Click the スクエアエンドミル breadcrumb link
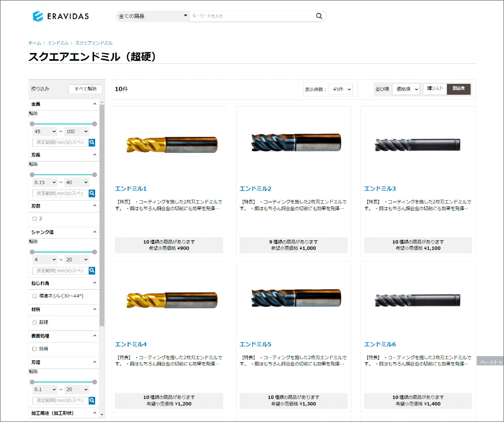504x422 pixels. click(94, 43)
